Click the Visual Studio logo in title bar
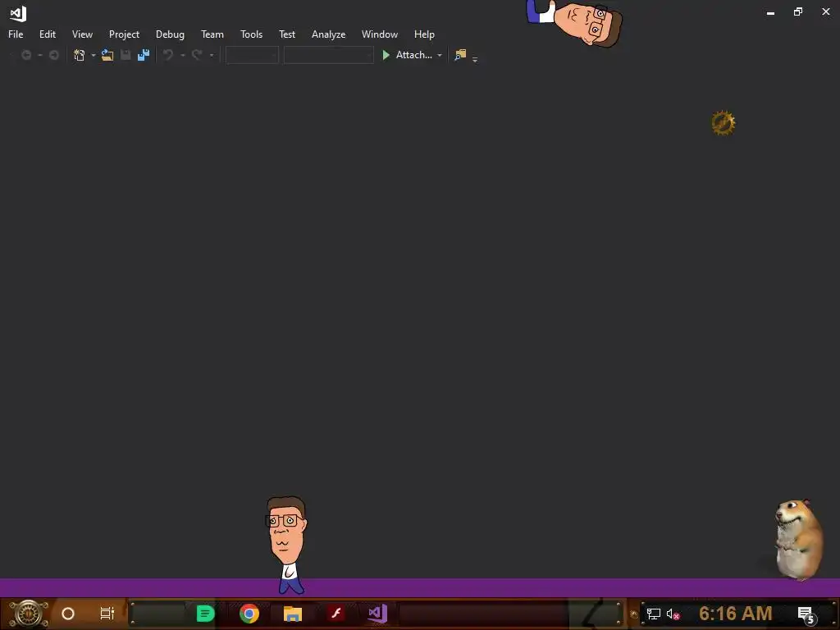 (x=18, y=13)
